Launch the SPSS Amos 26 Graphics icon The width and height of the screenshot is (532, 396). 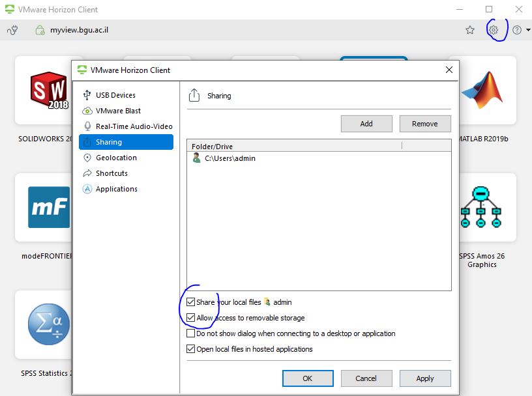pos(480,207)
